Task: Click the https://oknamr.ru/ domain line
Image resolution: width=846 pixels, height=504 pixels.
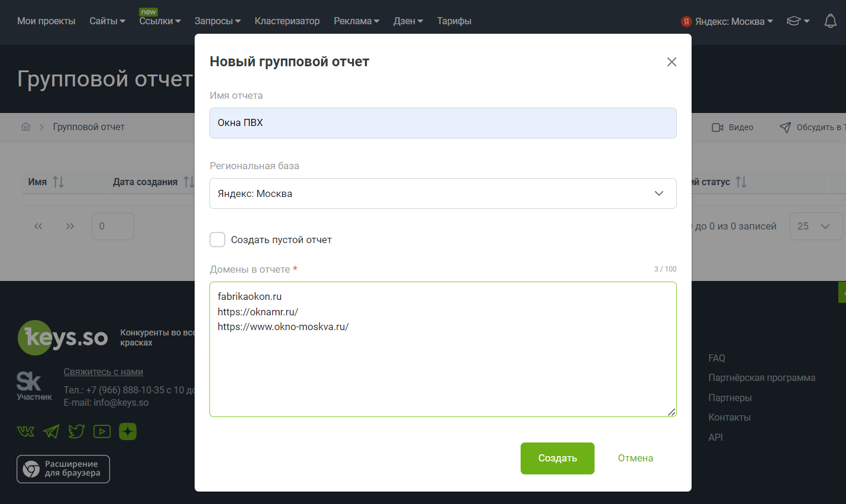Action: [x=258, y=312]
